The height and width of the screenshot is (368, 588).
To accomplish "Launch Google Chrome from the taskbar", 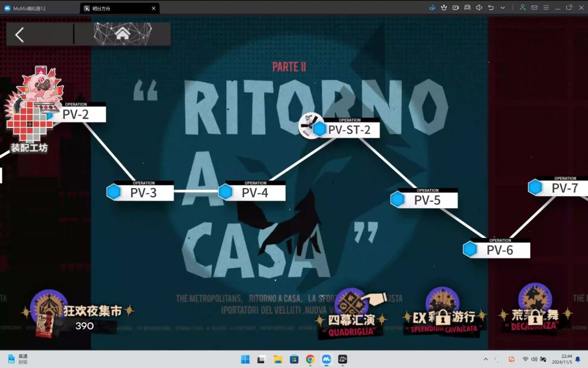I will click(310, 359).
